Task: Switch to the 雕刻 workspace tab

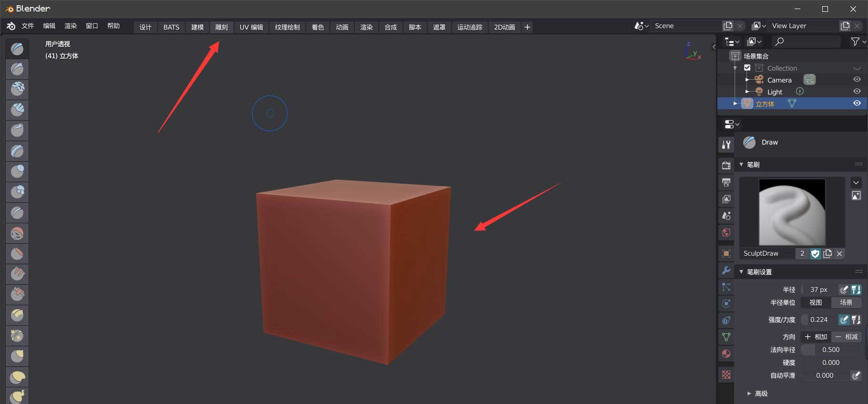Action: 222,27
